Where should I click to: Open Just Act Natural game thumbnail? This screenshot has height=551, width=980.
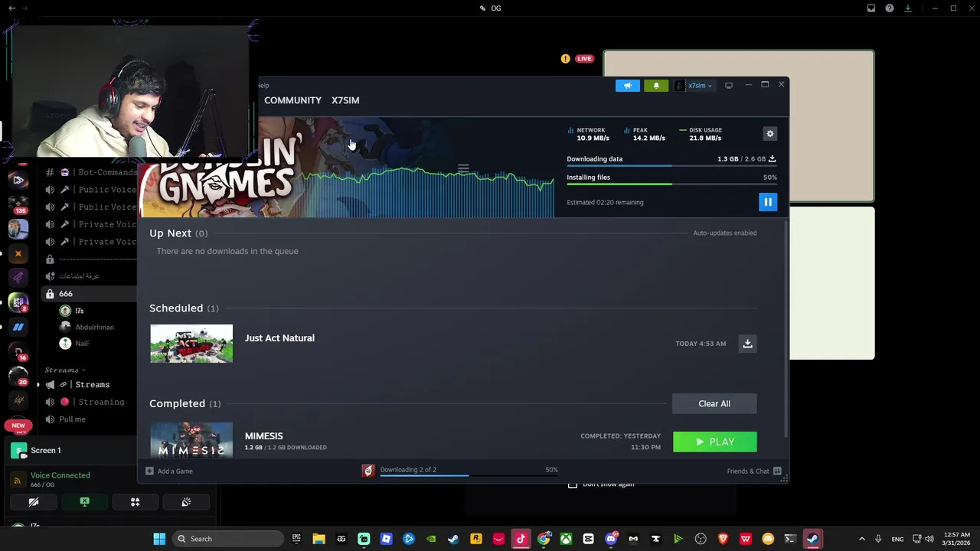point(191,344)
